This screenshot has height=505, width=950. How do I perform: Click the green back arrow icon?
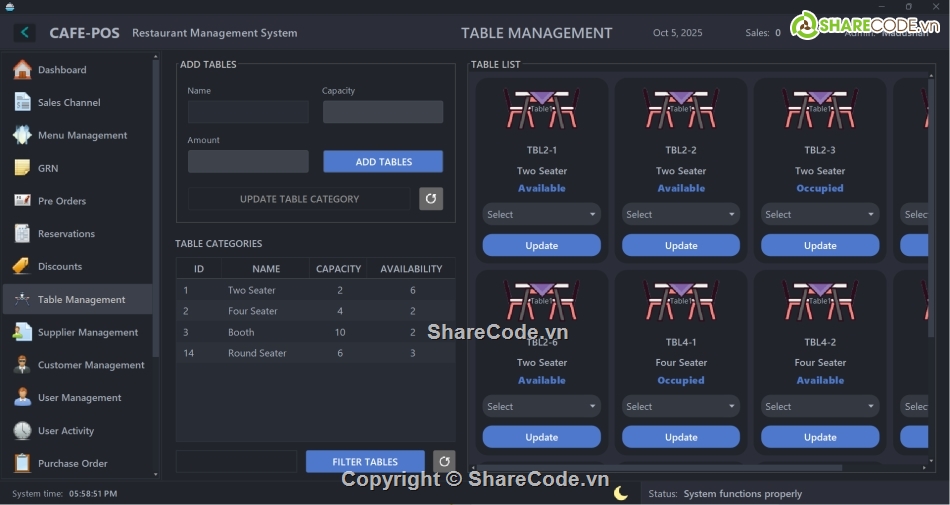tap(24, 33)
